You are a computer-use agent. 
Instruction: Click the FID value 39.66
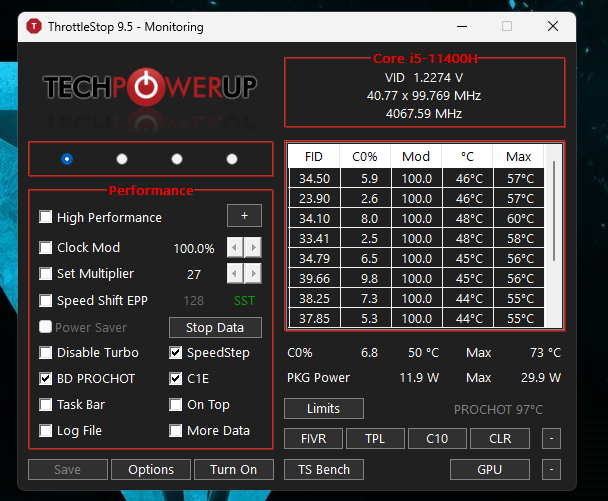tap(314, 278)
